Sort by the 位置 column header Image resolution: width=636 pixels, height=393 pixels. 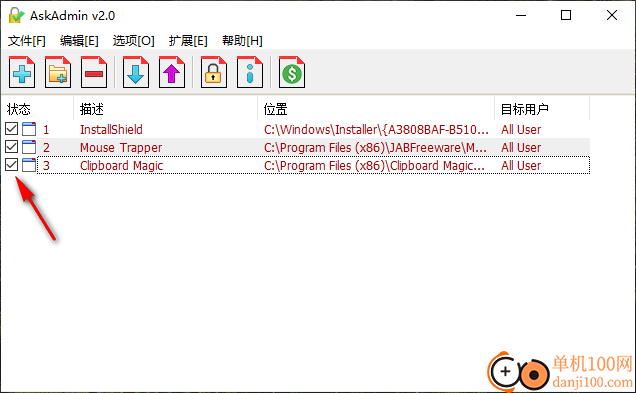coord(376,109)
